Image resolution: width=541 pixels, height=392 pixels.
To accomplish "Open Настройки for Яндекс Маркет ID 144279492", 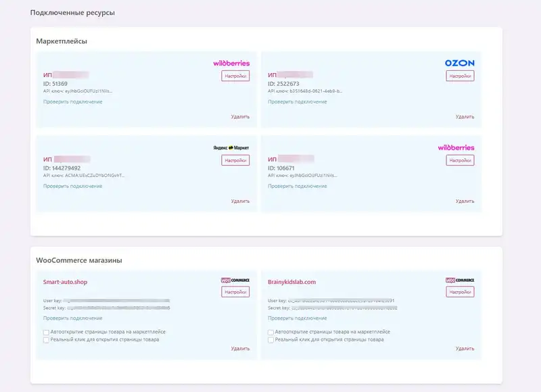I will click(235, 160).
